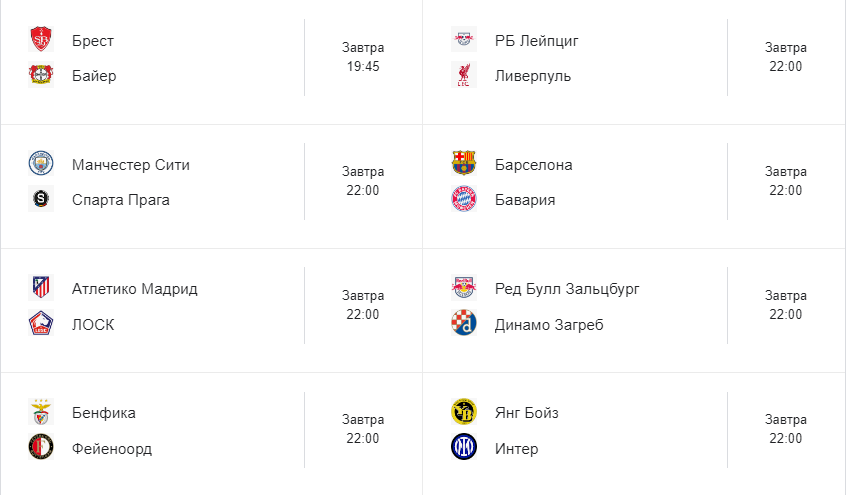Click the Барселона–Бавария match time
Screen dimensions: 846x495
click(x=785, y=191)
